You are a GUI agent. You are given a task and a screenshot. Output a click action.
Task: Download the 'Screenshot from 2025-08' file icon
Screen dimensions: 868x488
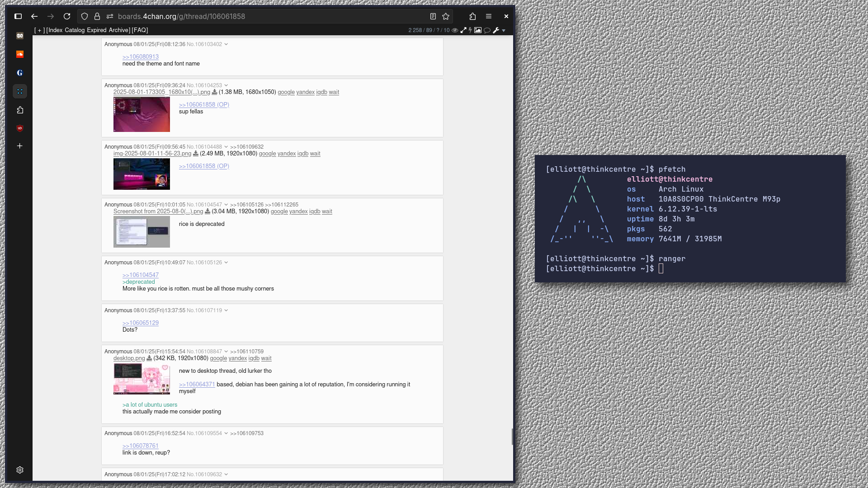tap(208, 211)
